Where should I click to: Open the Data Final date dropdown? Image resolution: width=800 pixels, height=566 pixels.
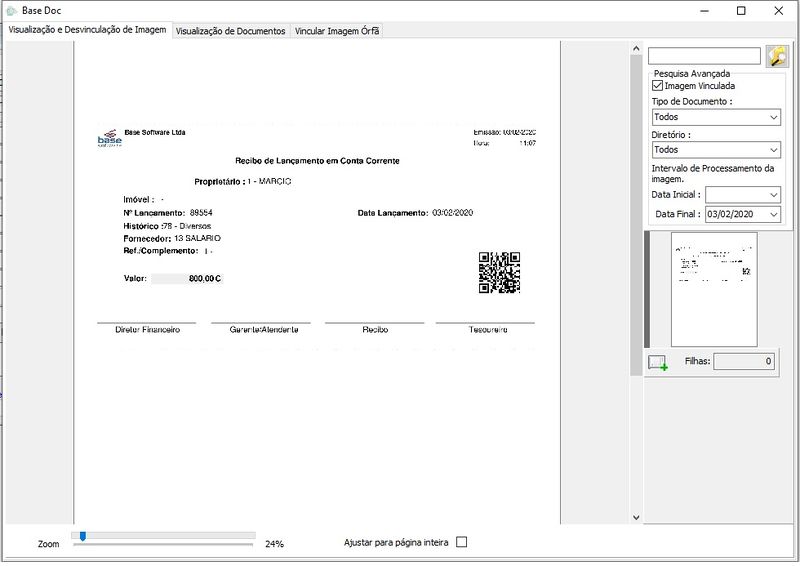click(773, 214)
